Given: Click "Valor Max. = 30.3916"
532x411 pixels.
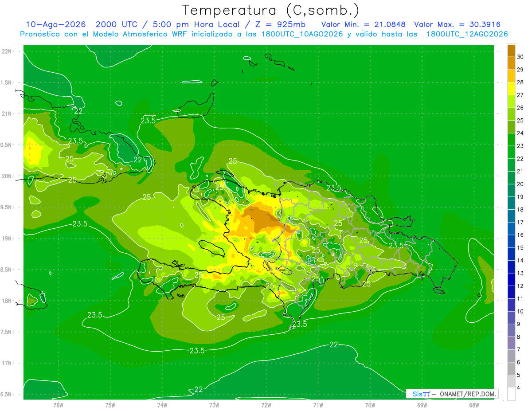Looking at the screenshot, I should click(458, 24).
